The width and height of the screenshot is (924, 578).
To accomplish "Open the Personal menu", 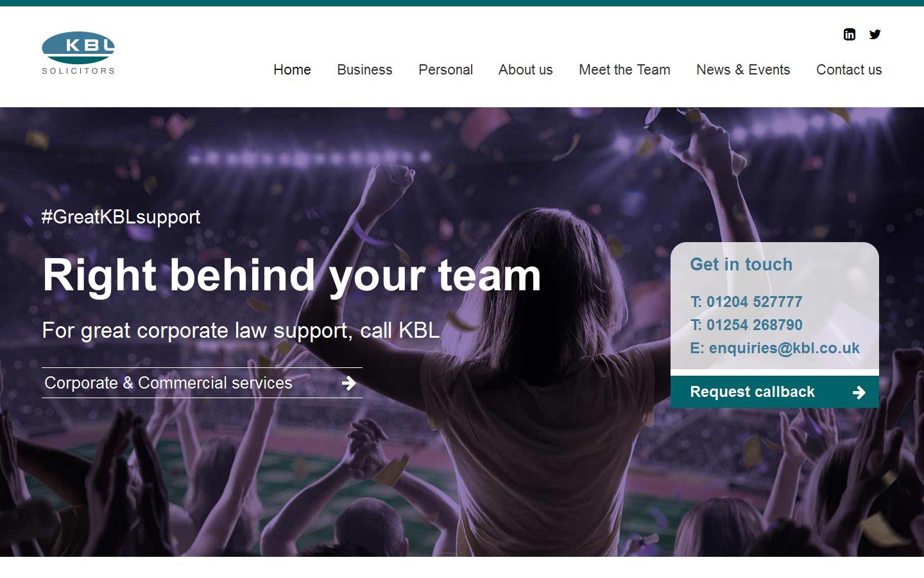I will tap(445, 70).
